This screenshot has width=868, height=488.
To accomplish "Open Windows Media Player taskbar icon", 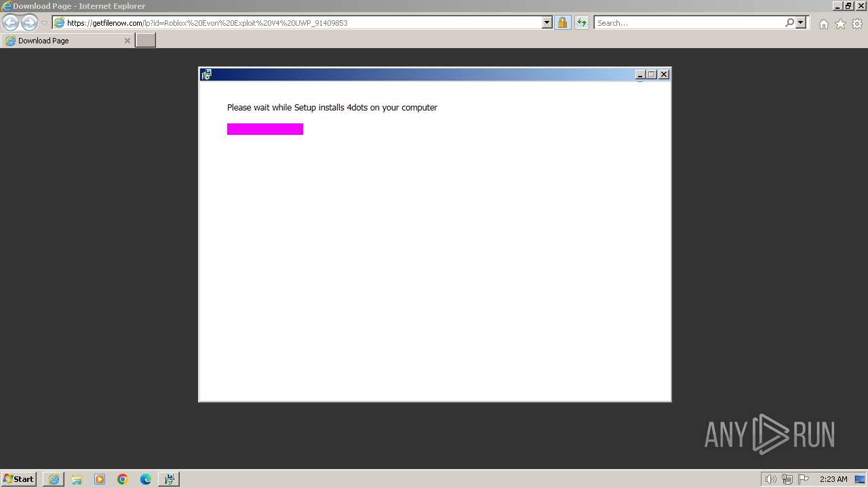I will coord(100,479).
